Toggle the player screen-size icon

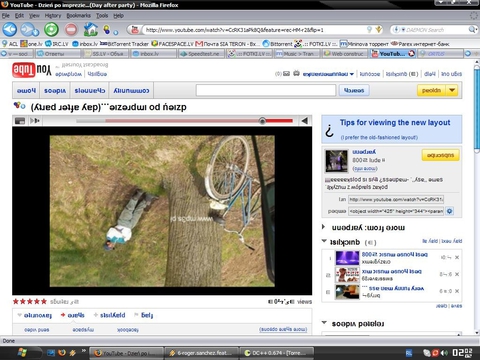click(x=20, y=121)
